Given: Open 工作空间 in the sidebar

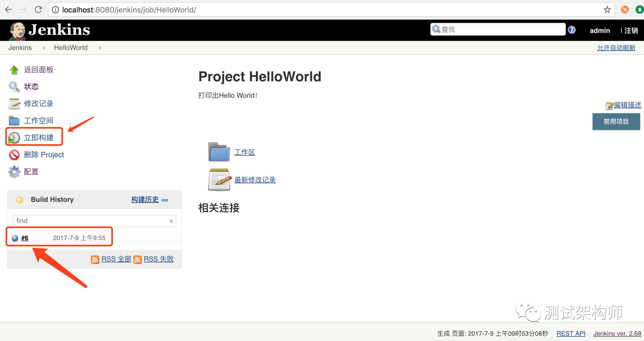Looking at the screenshot, I should pos(39,121).
